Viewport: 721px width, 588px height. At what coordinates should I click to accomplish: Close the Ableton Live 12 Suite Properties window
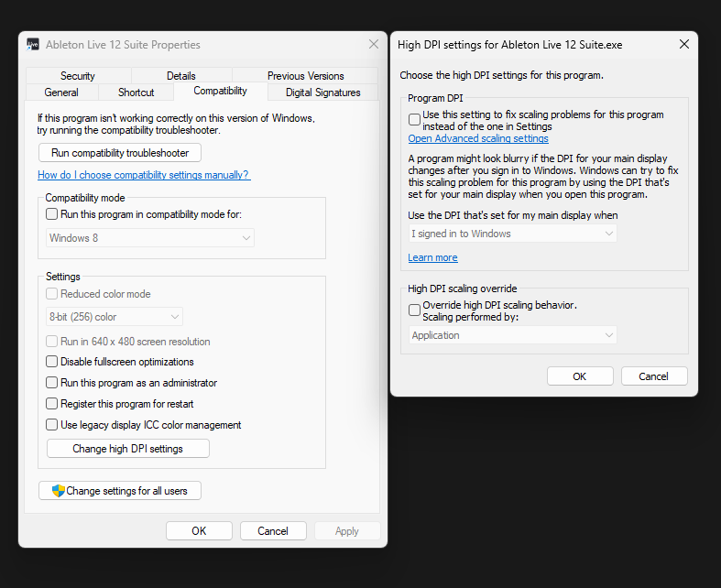[373, 45]
